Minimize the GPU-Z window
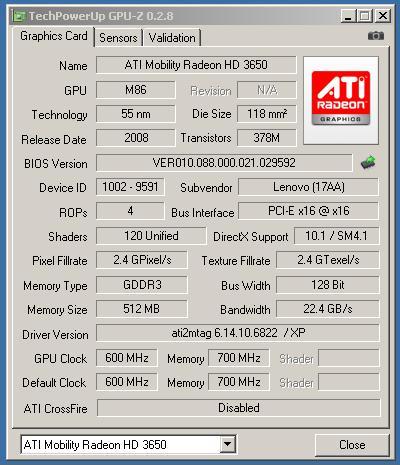The height and width of the screenshot is (465, 400). tap(348, 16)
